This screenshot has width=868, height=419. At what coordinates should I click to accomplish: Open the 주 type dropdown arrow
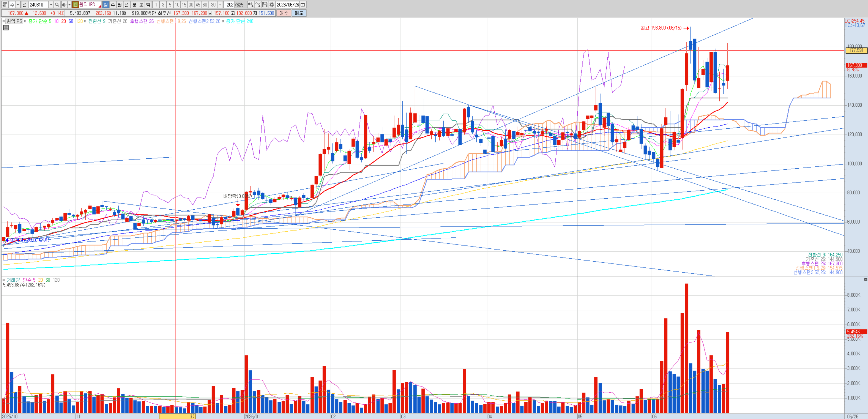pyautogui.click(x=18, y=5)
